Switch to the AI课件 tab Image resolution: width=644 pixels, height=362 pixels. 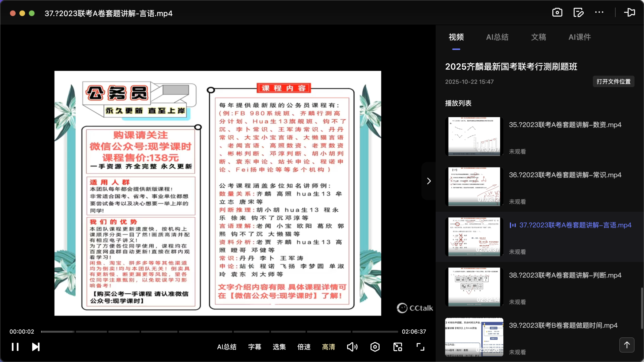pyautogui.click(x=580, y=37)
